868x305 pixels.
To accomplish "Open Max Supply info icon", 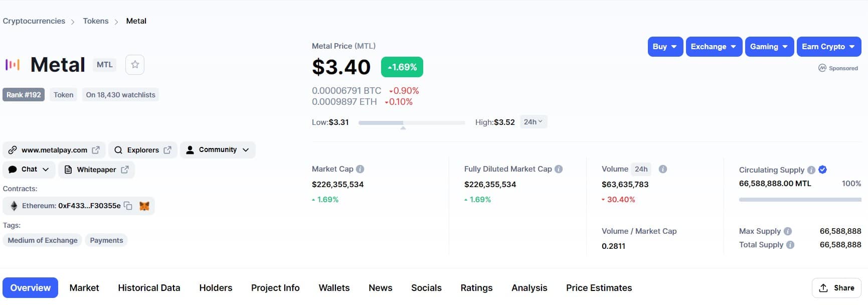I will [788, 231].
